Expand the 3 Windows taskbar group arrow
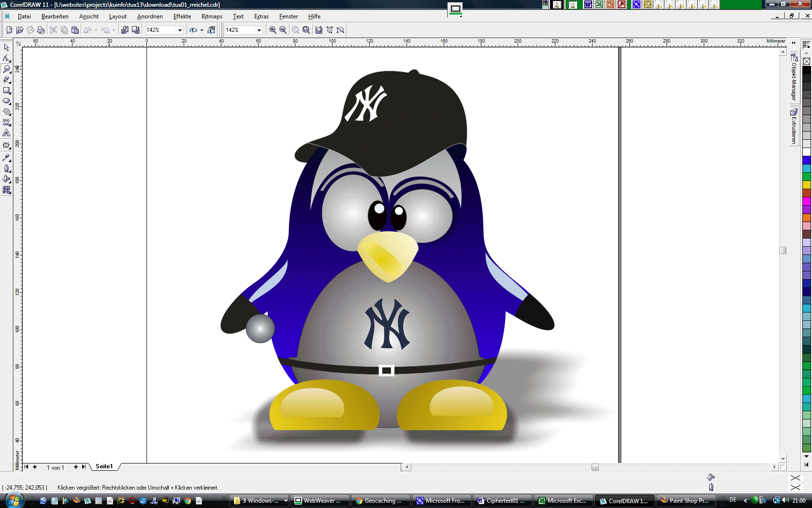This screenshot has height=508, width=812. tap(286, 501)
